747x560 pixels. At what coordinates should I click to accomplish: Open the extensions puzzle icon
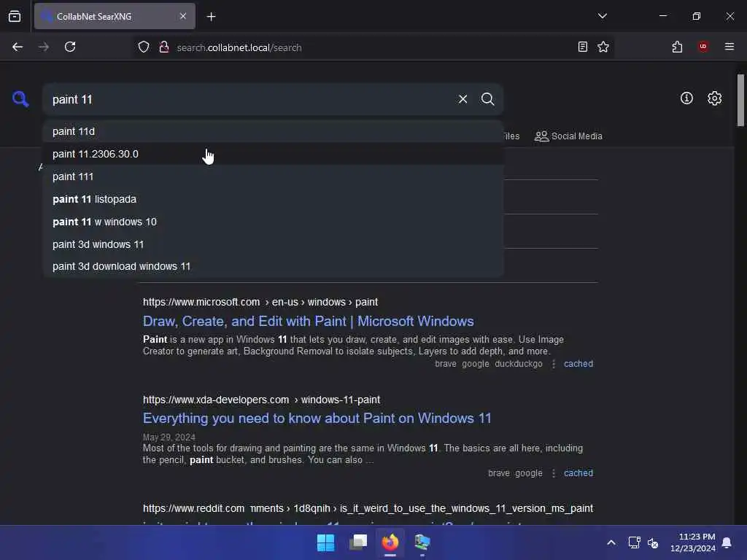pyautogui.click(x=677, y=47)
